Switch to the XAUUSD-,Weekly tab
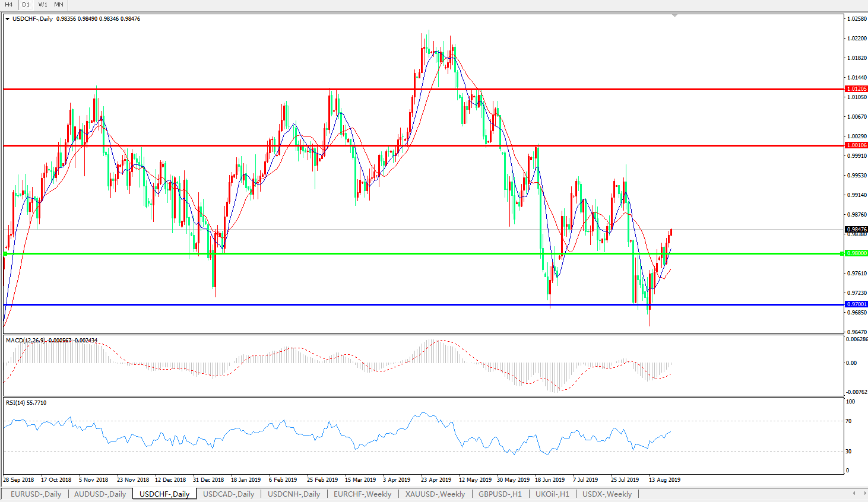 coord(435,494)
